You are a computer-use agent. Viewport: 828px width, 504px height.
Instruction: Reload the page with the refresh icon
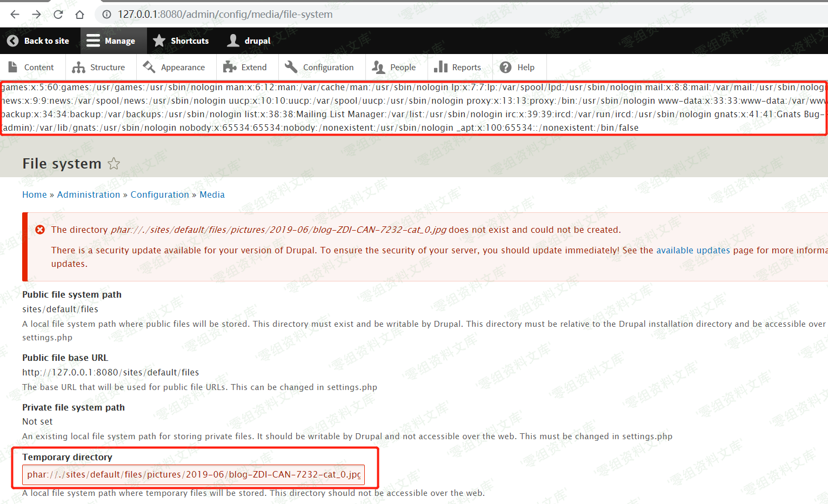click(x=58, y=15)
